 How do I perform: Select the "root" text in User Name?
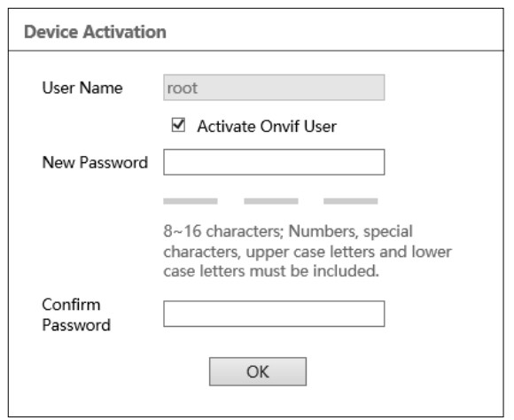tap(183, 88)
